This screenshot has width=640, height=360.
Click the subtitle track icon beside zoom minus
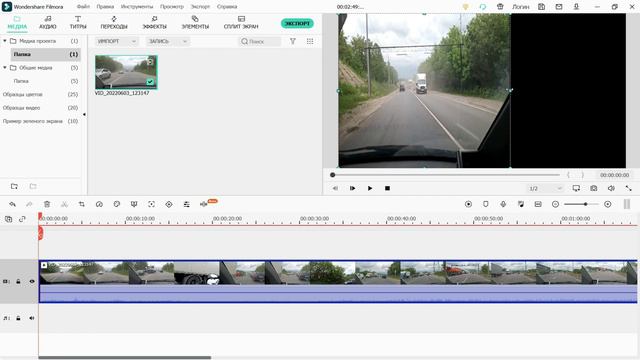[x=538, y=204]
